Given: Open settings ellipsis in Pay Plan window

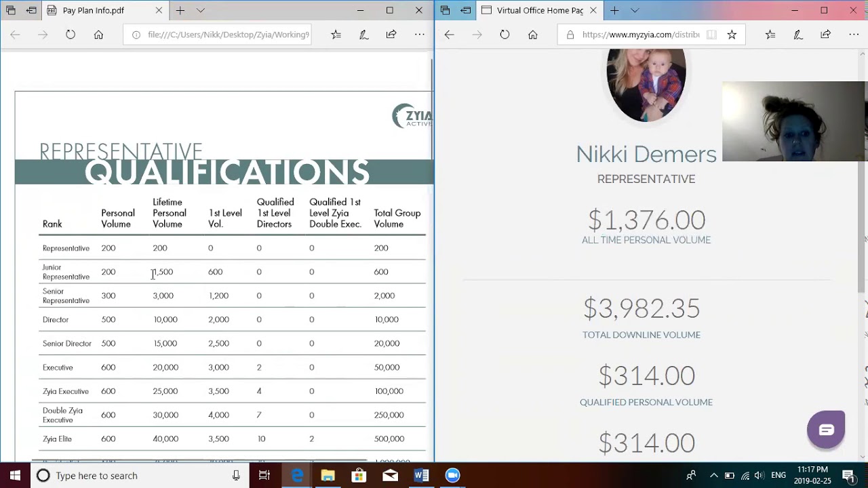Looking at the screenshot, I should (x=420, y=35).
